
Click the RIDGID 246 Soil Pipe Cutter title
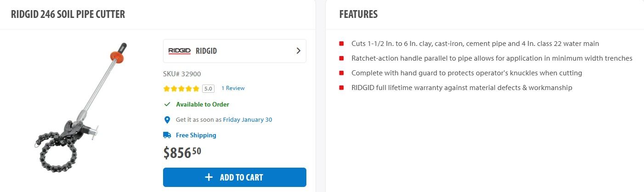click(x=68, y=14)
